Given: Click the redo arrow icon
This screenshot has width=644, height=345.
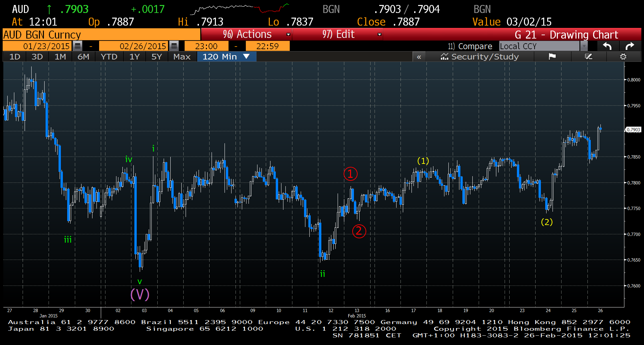Looking at the screenshot, I should 630,46.
